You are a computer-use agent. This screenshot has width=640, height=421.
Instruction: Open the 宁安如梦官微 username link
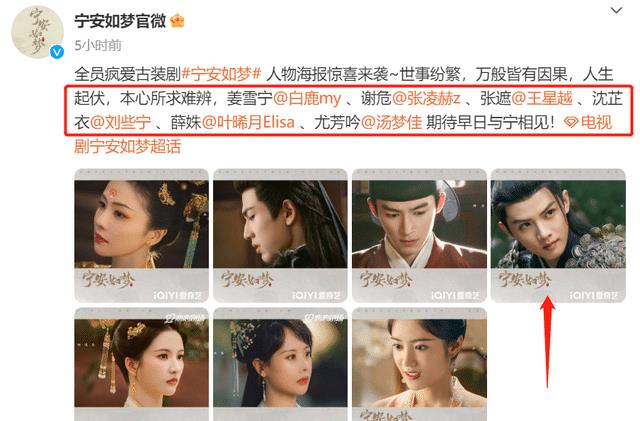pyautogui.click(x=120, y=21)
